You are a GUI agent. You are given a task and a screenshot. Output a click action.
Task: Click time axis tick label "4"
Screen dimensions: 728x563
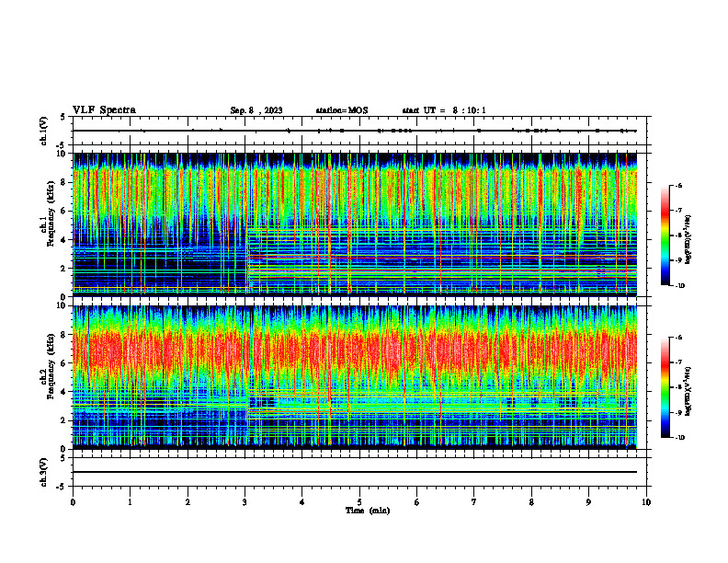[x=302, y=502]
